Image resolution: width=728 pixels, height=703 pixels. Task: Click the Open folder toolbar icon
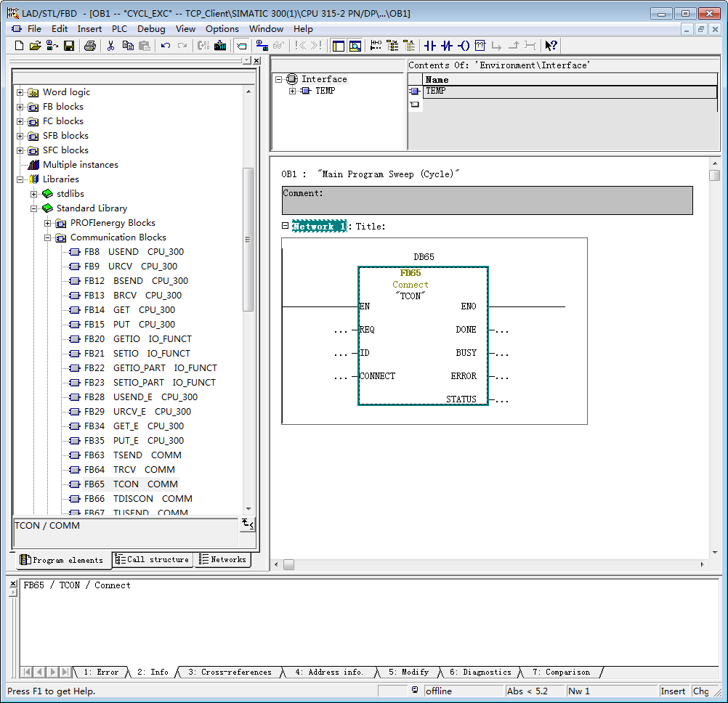[x=35, y=46]
